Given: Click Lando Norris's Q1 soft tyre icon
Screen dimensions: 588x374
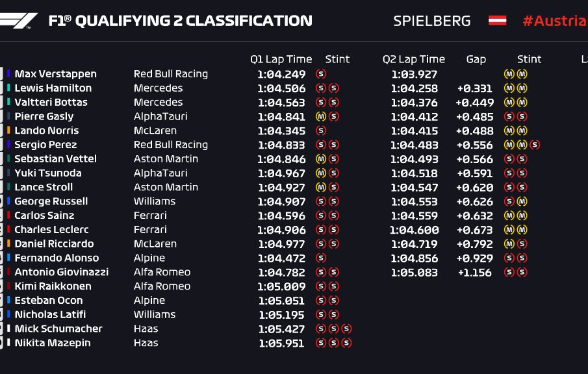Looking at the screenshot, I should point(320,131).
